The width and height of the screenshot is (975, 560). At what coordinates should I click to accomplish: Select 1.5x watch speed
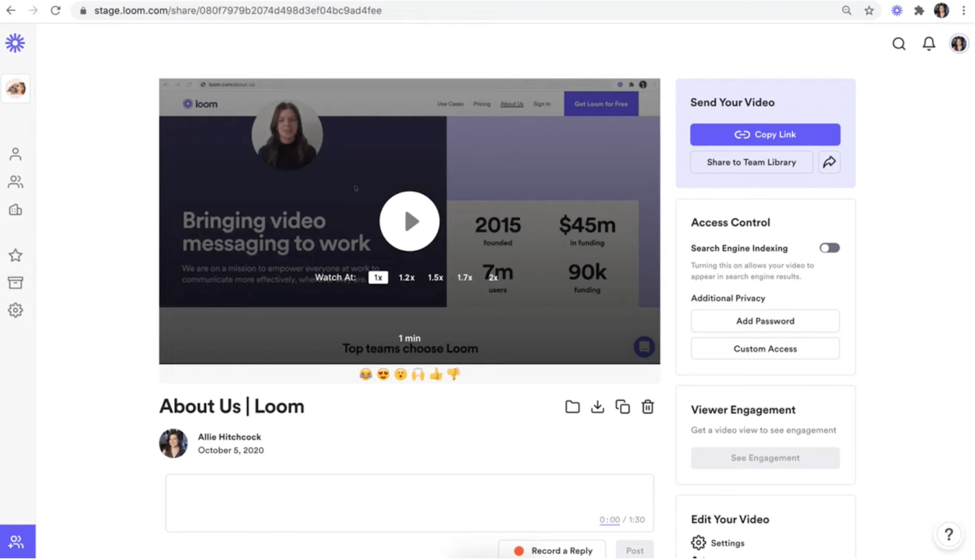point(435,277)
